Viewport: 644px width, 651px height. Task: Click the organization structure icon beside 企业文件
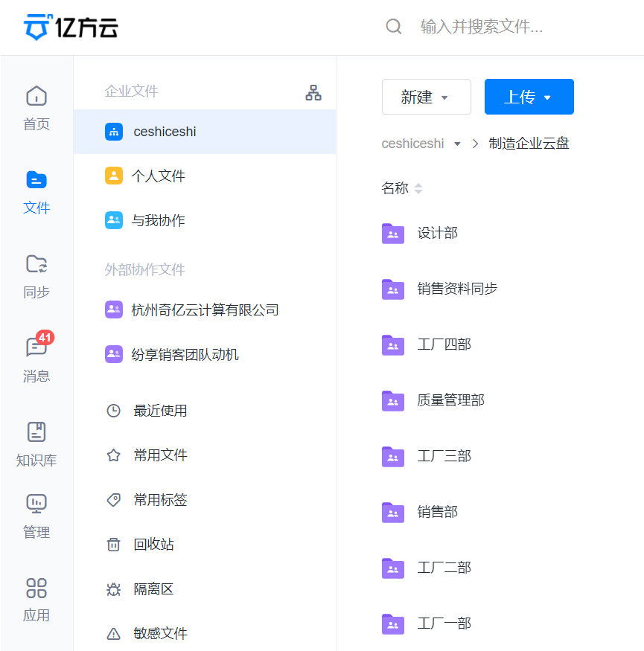tap(313, 92)
